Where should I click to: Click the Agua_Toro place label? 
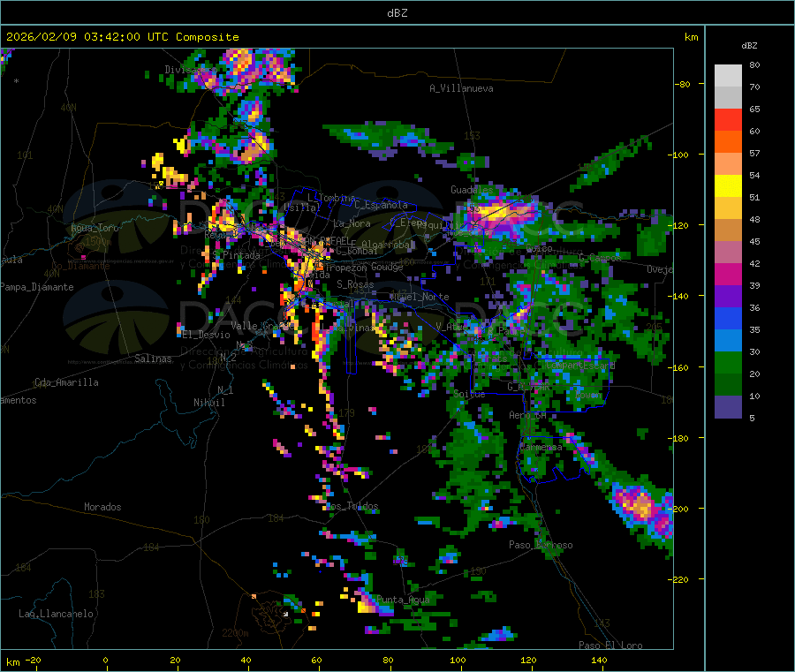pyautogui.click(x=95, y=228)
